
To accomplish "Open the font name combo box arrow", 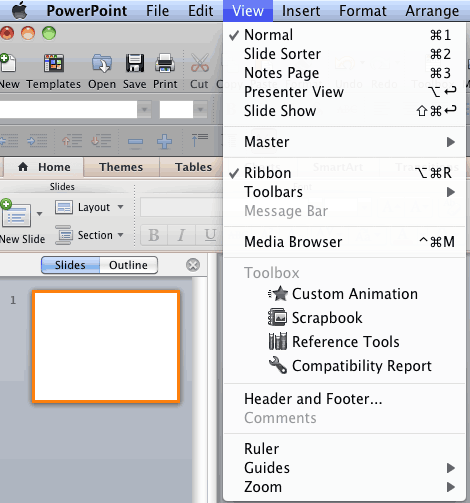I will coord(145,109).
